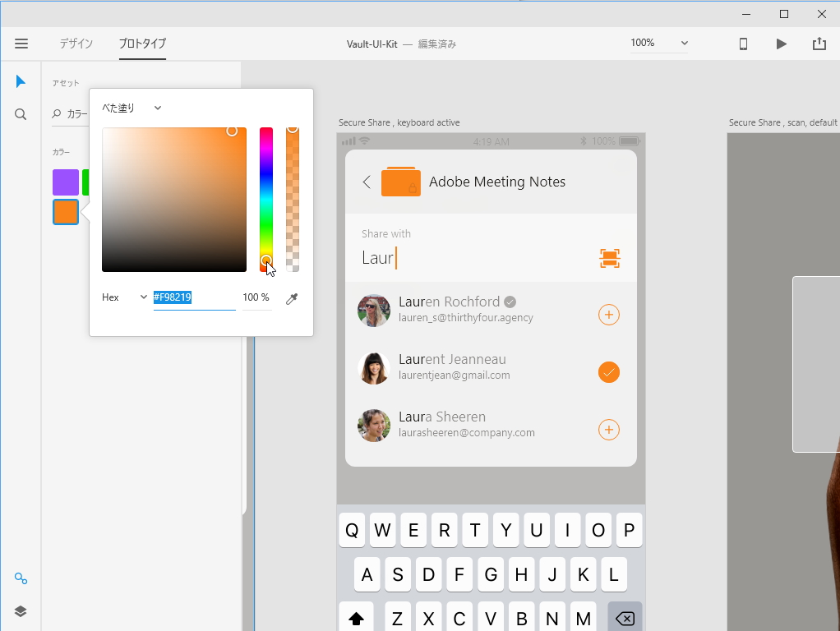Click plus button for Lauren Rochford
The image size is (840, 631).
[x=608, y=315]
